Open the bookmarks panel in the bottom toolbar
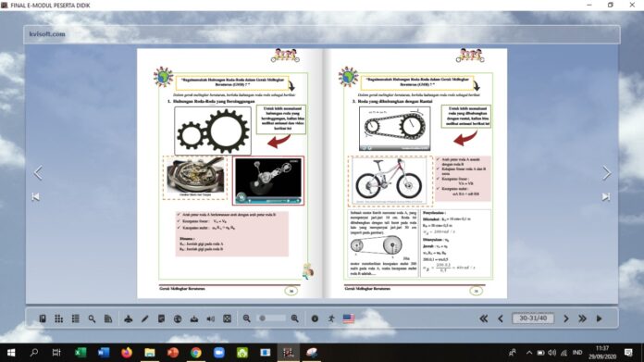This screenshot has width=644, height=362. (43, 318)
